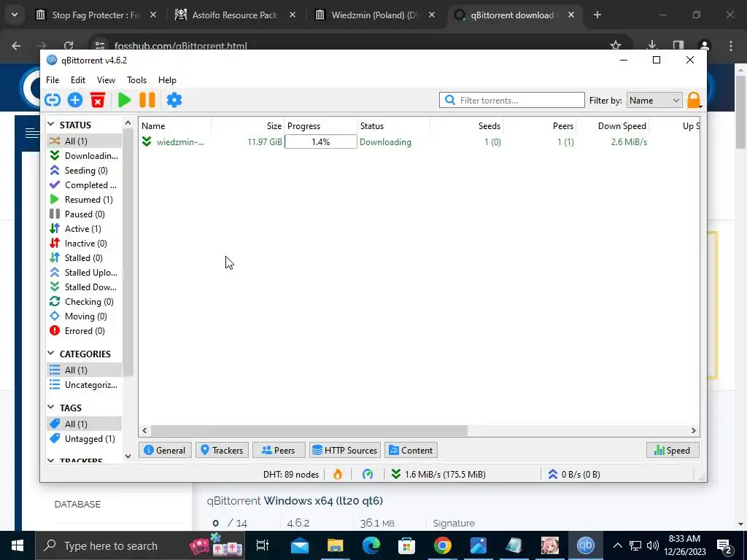The height and width of the screenshot is (560, 747).
Task: Open Microsoft Edge from the taskbar
Action: tap(371, 545)
